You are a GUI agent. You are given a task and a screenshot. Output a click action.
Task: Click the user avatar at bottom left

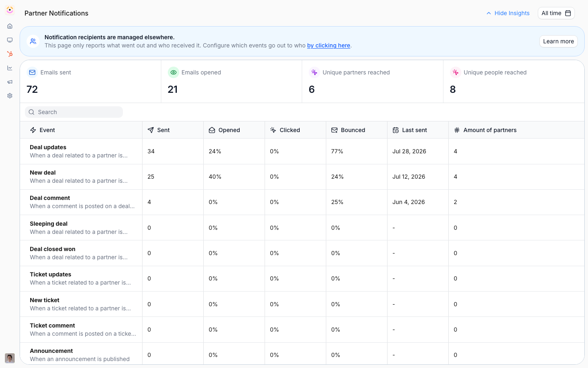(x=10, y=358)
